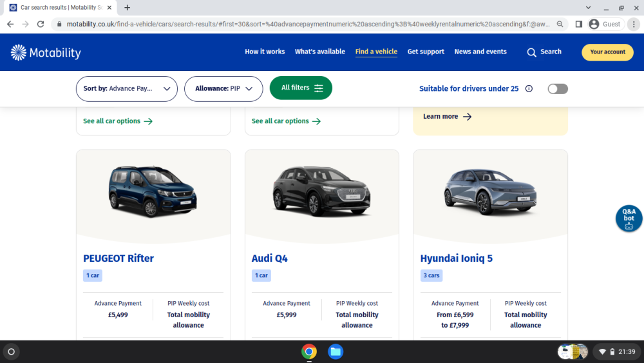This screenshot has width=644, height=363.
Task: Open the status tray showing 21:39
Action: coord(617,351)
